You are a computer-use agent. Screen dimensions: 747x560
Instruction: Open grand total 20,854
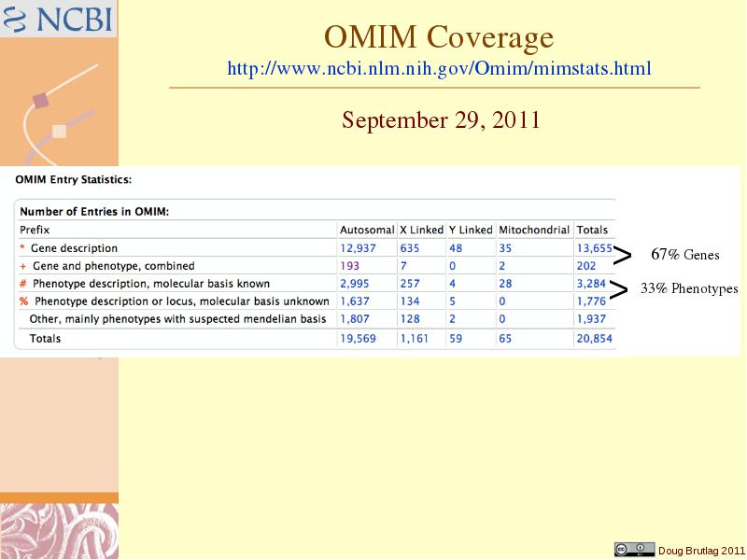tap(594, 339)
